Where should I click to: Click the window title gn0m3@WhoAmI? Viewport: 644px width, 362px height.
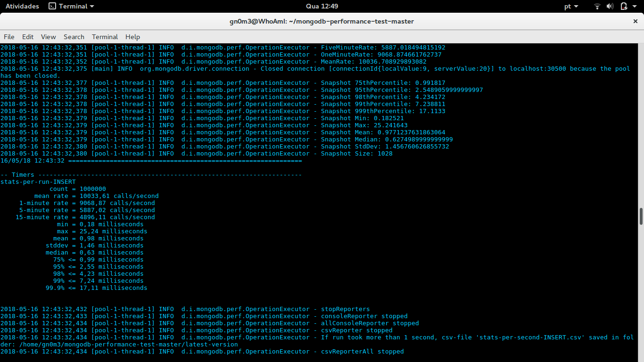click(322, 21)
